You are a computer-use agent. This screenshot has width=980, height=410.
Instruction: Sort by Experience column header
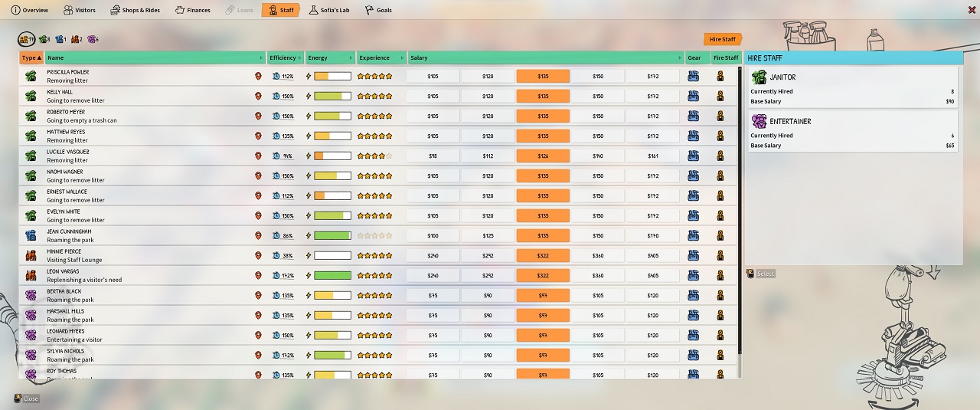378,57
